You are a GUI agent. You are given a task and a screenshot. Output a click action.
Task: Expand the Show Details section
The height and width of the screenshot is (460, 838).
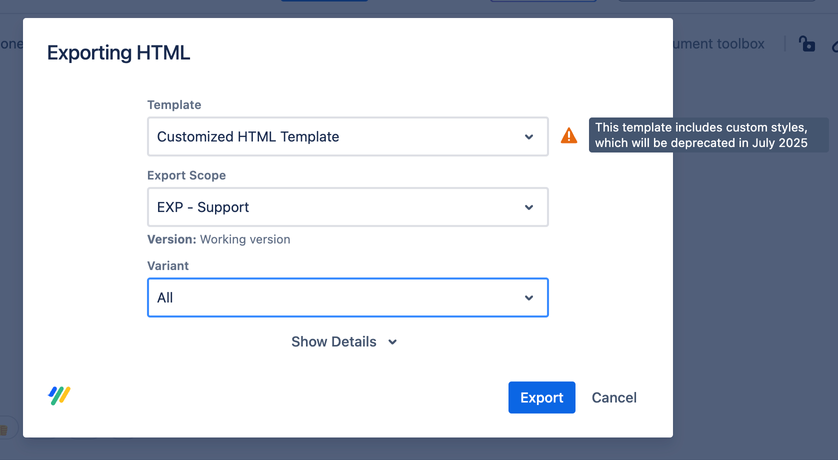coord(334,342)
